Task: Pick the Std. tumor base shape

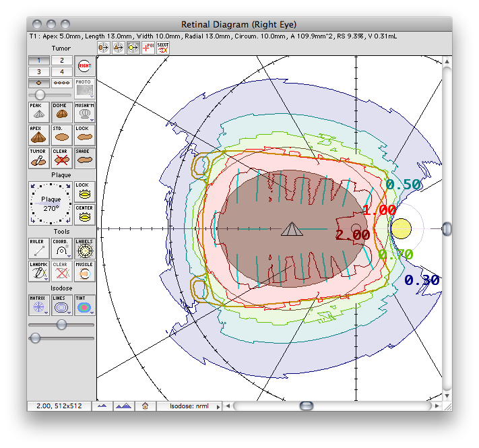Action: tap(62, 135)
